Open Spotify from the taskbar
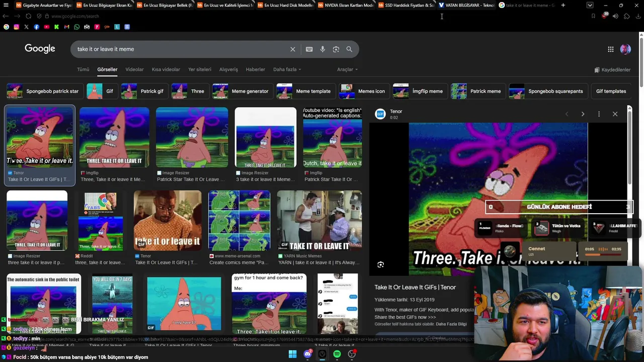This screenshot has height=362, width=644. [x=337, y=354]
